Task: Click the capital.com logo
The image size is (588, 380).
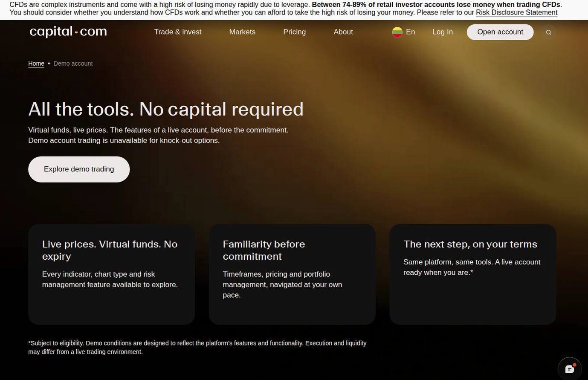Action: (68, 32)
